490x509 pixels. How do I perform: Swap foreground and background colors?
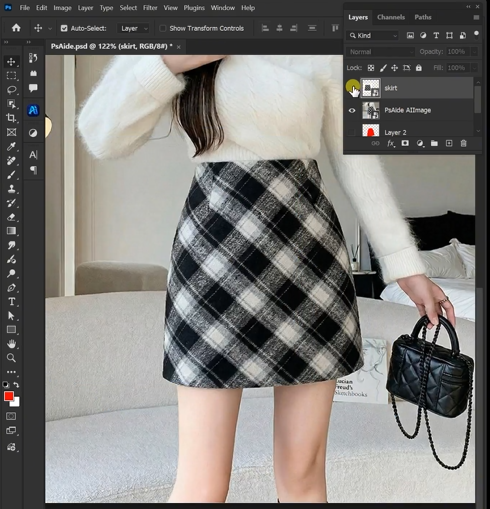[x=16, y=385]
